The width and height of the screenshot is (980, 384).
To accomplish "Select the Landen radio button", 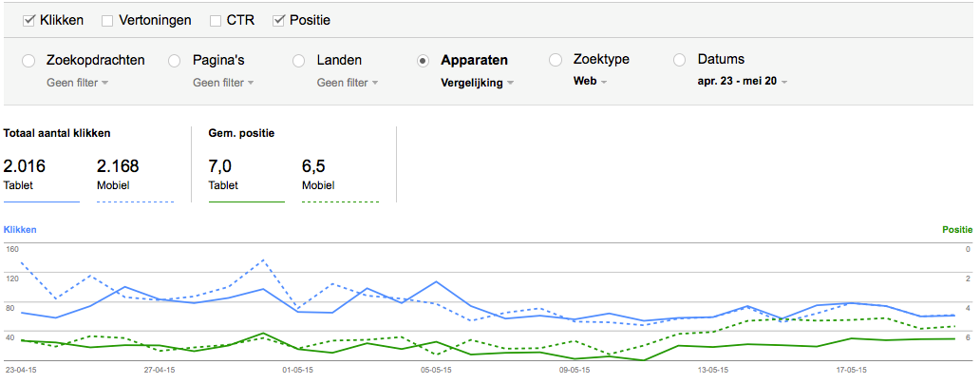I will 299,61.
